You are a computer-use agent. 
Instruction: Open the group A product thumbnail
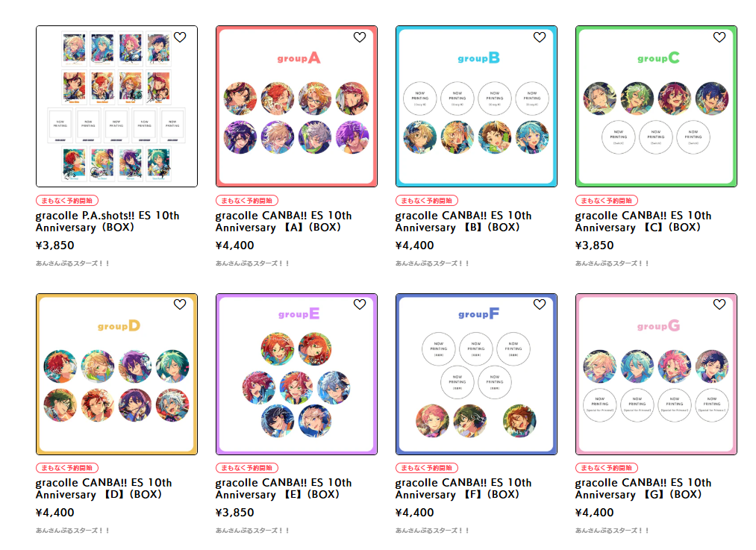296,106
